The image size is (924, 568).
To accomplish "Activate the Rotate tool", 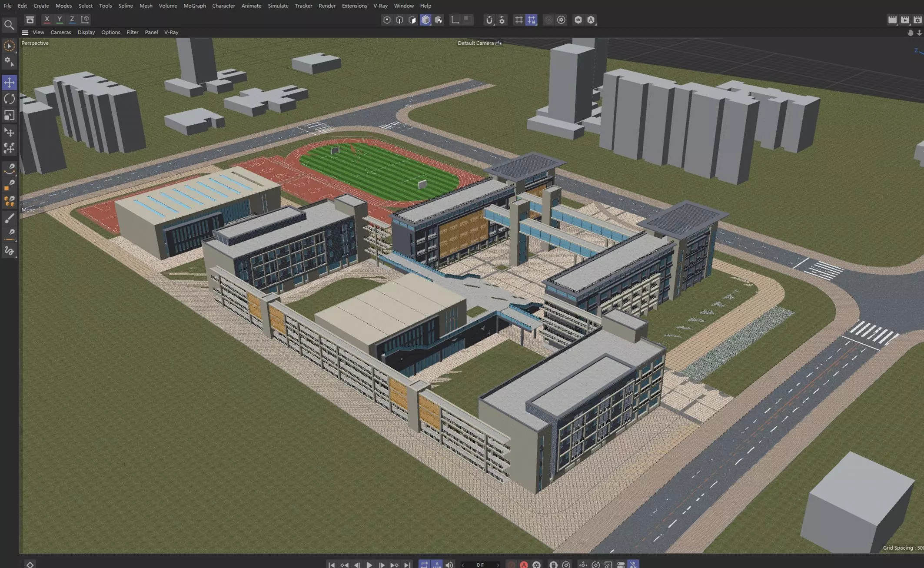I will click(x=9, y=99).
